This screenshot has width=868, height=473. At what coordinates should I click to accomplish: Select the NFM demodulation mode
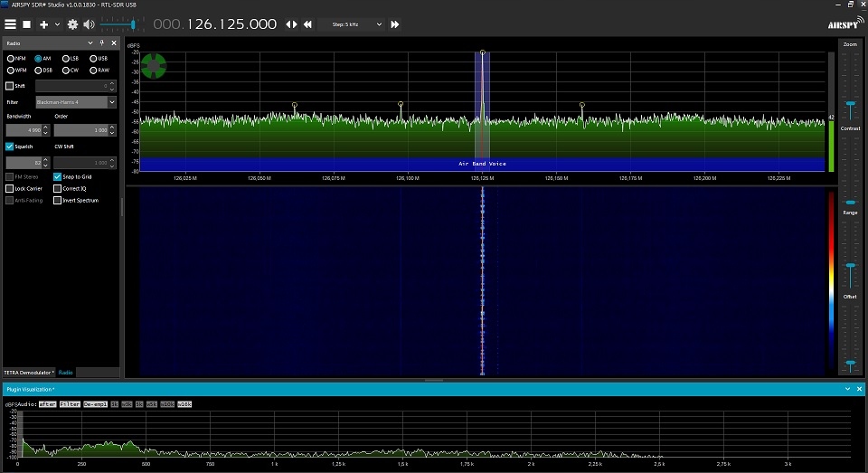(10, 58)
